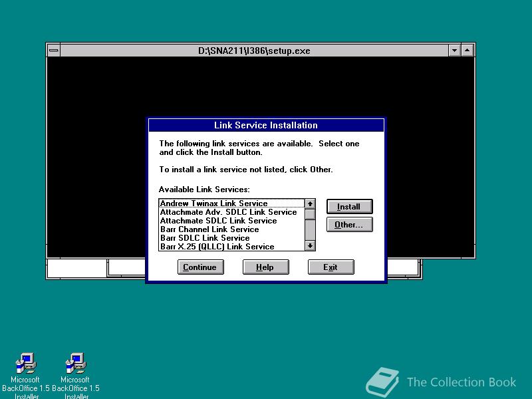Click the link services list scroll up arrow

tap(310, 204)
